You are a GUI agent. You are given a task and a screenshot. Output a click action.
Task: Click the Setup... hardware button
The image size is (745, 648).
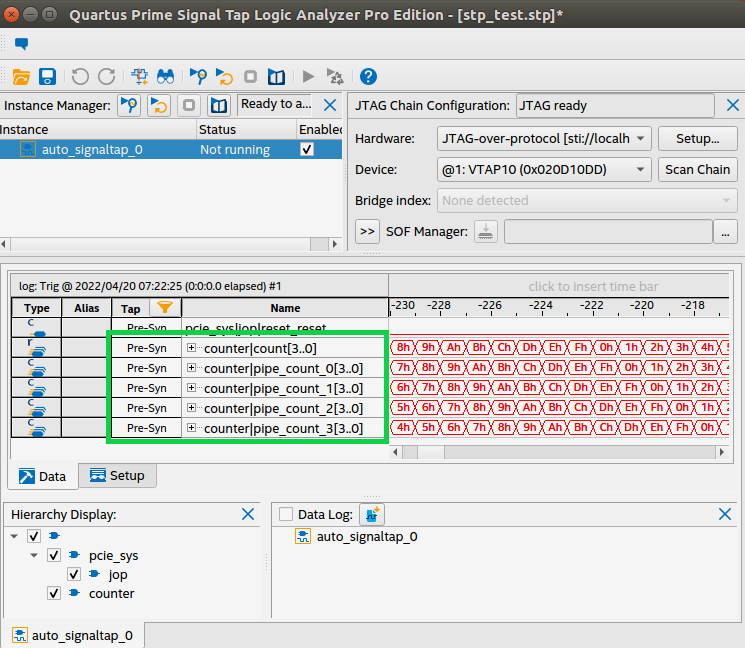click(697, 138)
